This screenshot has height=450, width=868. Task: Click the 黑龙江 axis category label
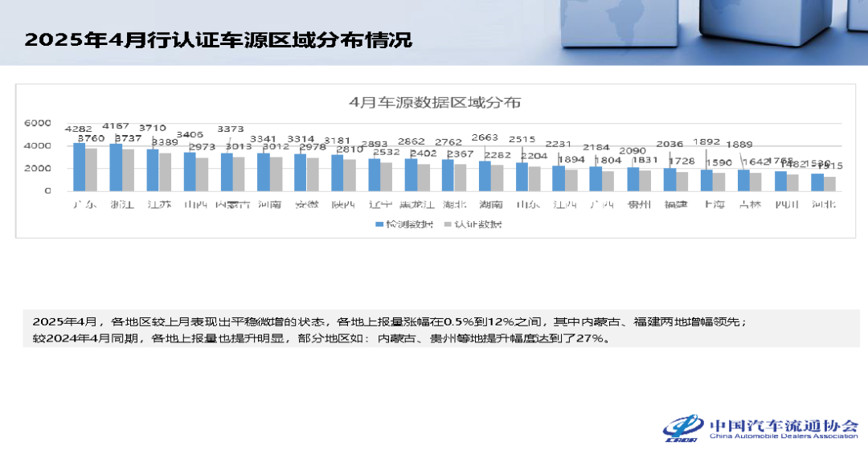coord(417,204)
